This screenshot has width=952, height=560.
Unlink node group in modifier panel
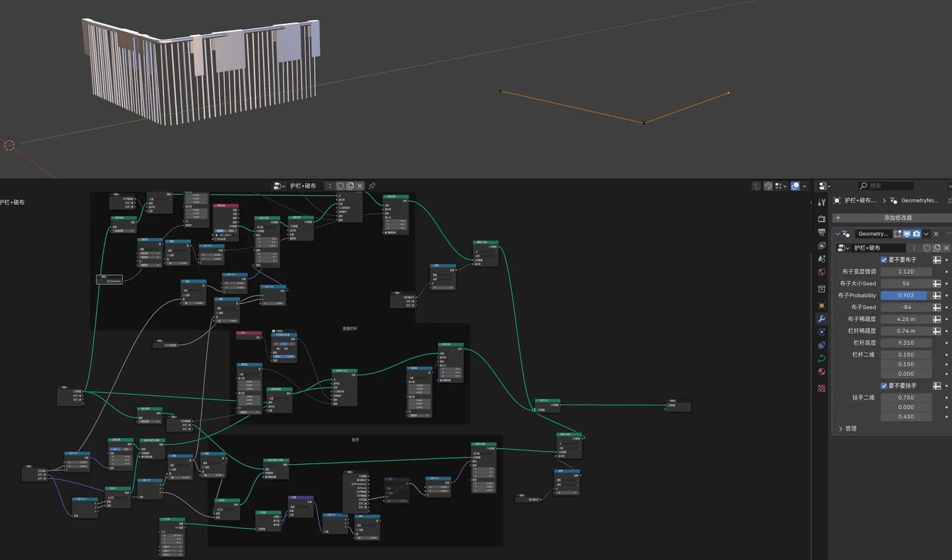946,248
